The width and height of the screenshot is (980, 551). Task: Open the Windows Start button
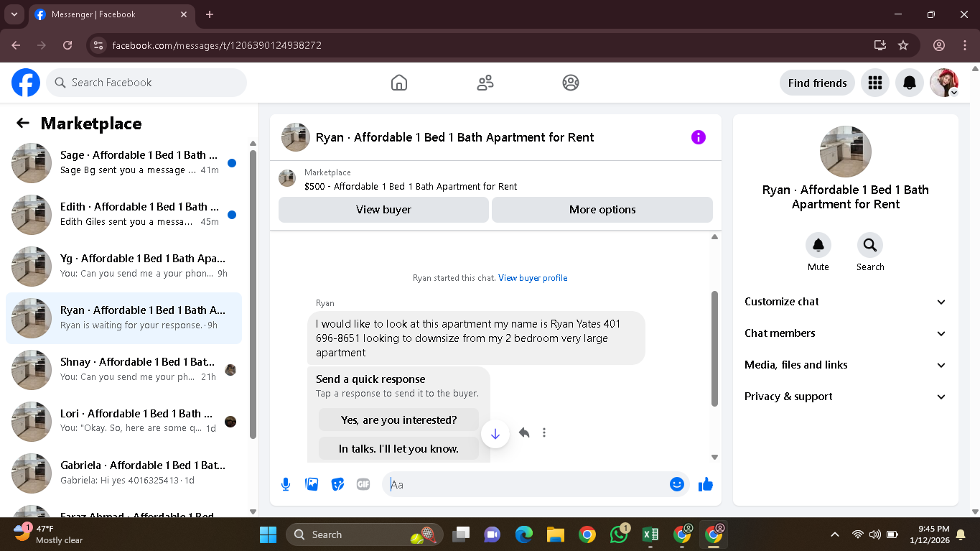tap(268, 534)
